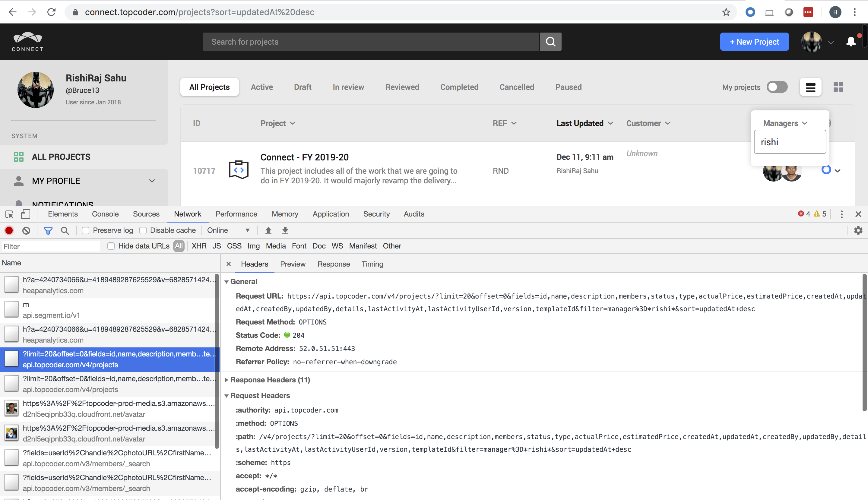Reload the current page
This screenshot has width=868, height=500.
point(52,12)
